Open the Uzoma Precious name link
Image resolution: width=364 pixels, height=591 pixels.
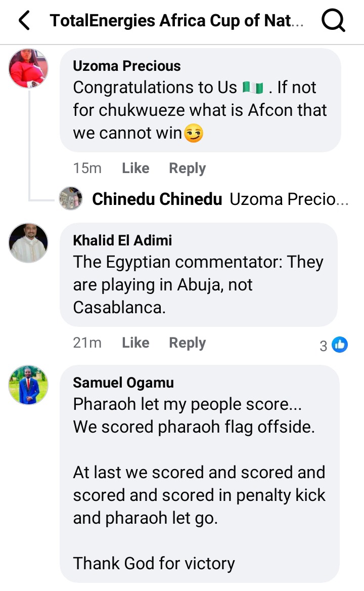(126, 66)
